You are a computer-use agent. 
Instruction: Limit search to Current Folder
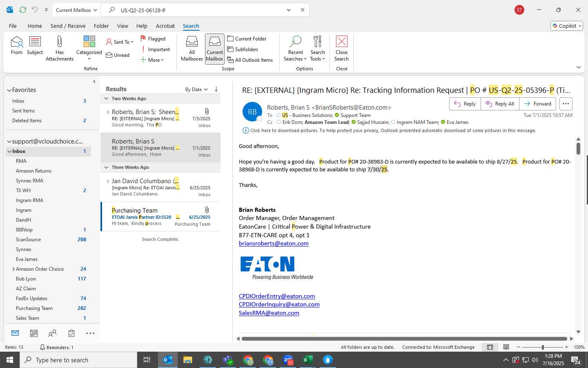click(x=247, y=38)
